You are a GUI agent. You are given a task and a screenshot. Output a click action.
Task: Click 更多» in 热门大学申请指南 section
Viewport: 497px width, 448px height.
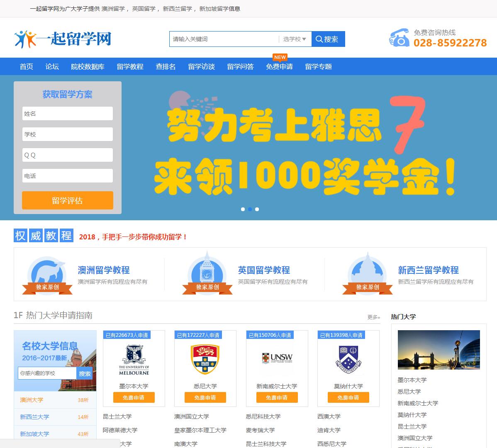[x=374, y=317]
